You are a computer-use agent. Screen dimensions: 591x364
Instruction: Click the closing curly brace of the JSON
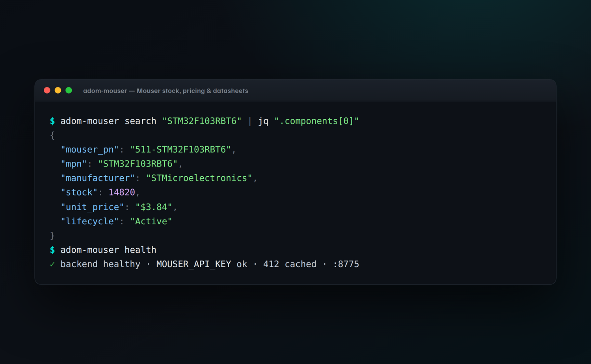tap(52, 236)
